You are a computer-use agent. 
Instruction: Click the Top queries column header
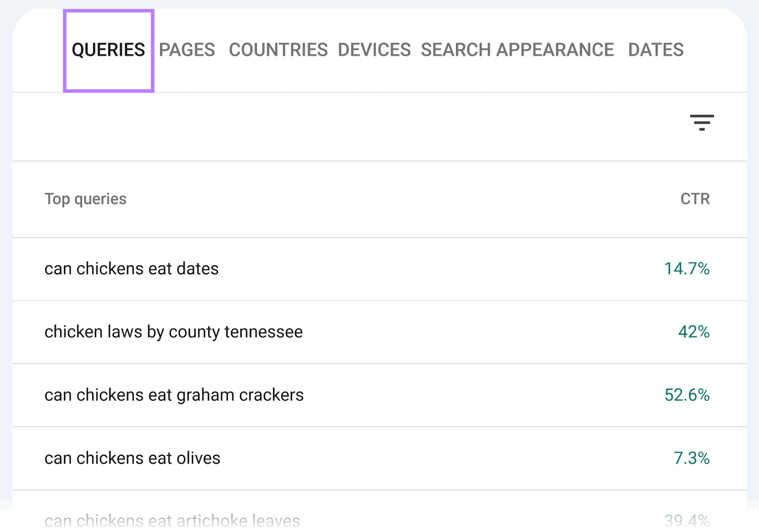click(x=85, y=199)
